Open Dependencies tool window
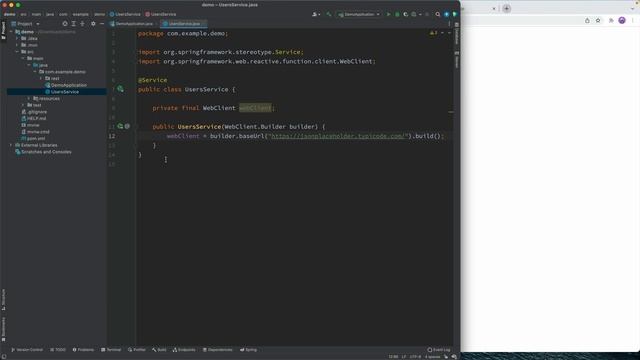Viewport: 640px width, 360px height. [218, 350]
